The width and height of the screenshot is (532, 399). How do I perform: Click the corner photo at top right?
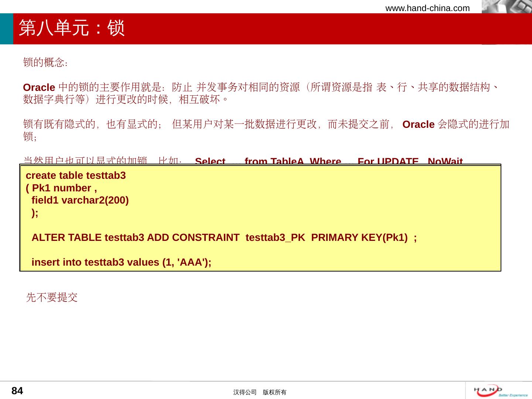point(507,7)
